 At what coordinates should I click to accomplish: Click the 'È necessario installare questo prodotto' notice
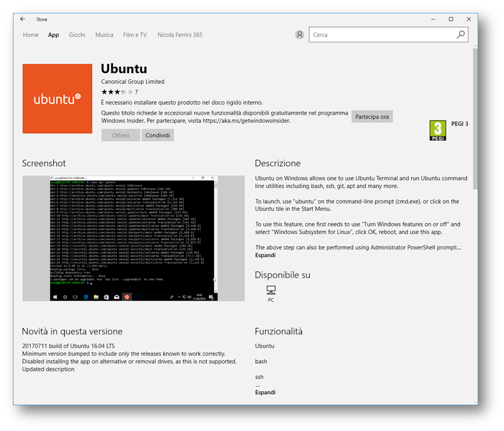182,103
